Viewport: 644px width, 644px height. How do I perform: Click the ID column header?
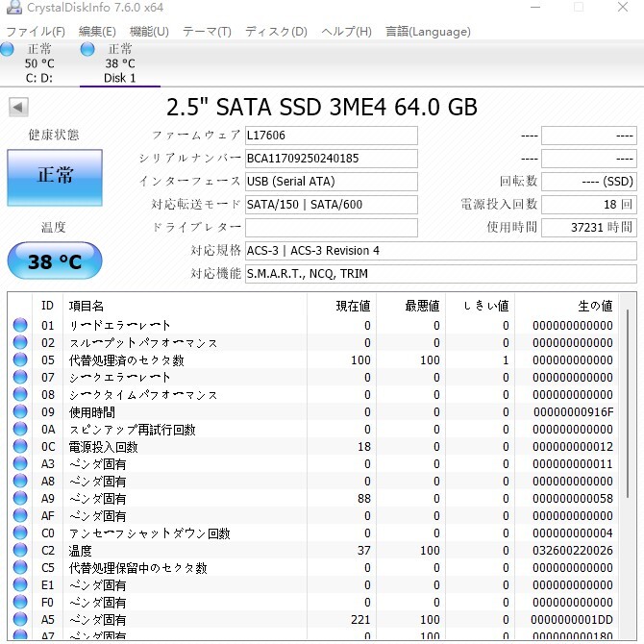pos(48,306)
